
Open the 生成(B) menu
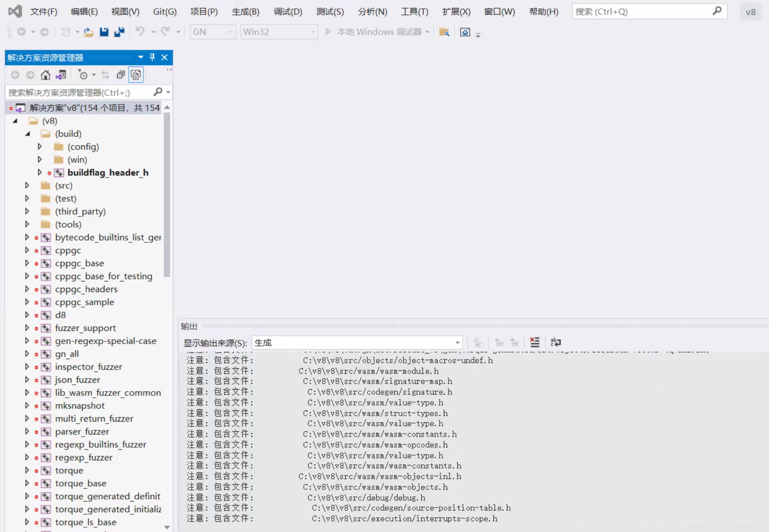coord(246,11)
